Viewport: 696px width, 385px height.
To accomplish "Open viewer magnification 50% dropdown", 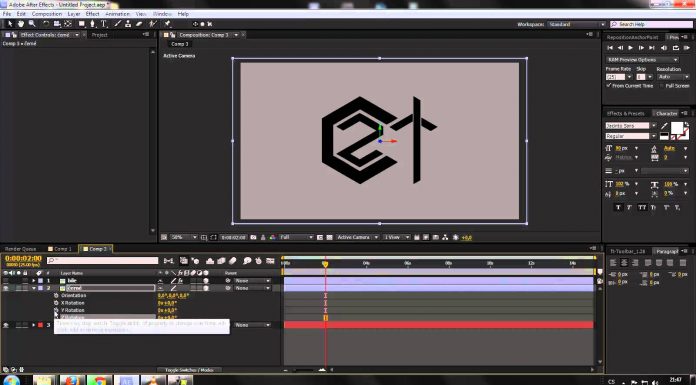I will (184, 238).
